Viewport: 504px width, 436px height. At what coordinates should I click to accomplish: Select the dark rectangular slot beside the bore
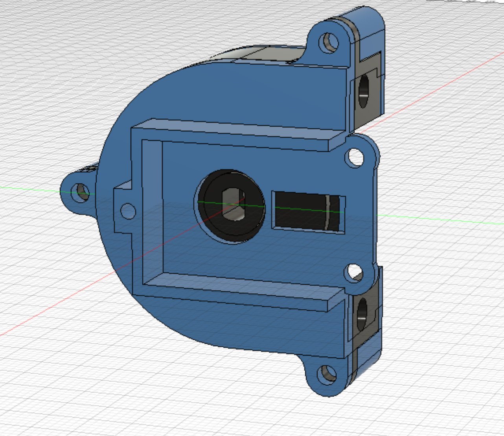coord(308,212)
